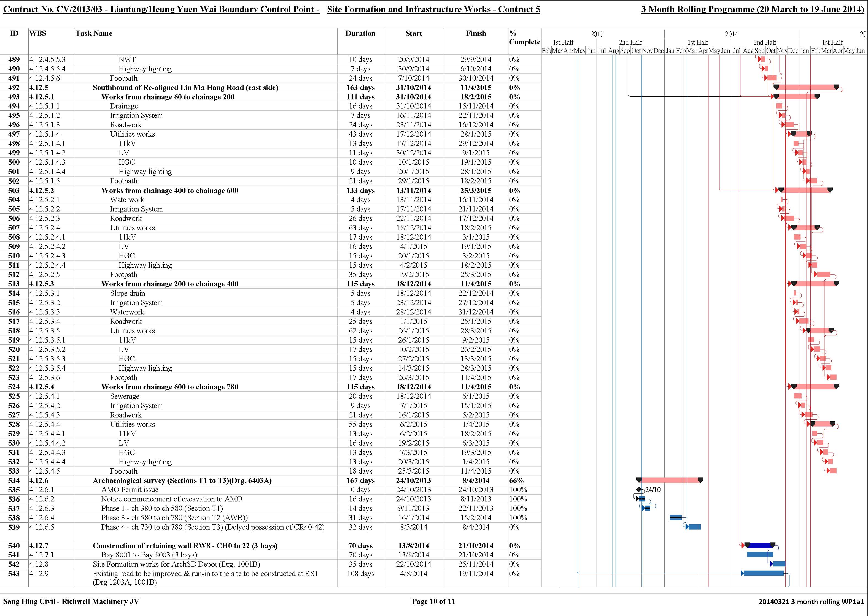The width and height of the screenshot is (868, 616).
Task: Click 'Phase 1 - ch 380 to ch 580 (Section T1)'
Action: click(x=162, y=508)
